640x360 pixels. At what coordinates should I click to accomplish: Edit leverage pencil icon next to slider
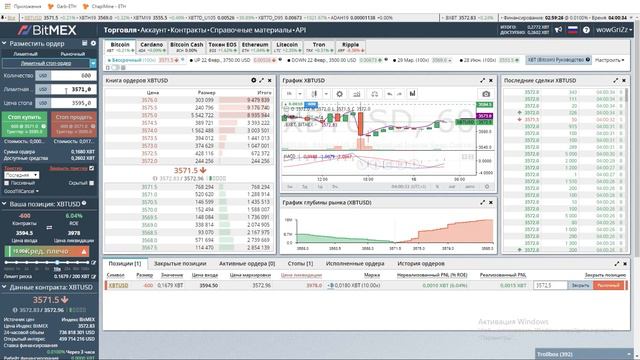(x=93, y=262)
